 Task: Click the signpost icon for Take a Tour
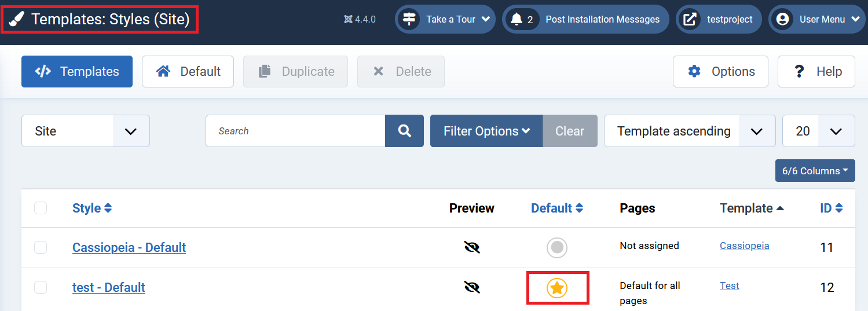coord(409,19)
